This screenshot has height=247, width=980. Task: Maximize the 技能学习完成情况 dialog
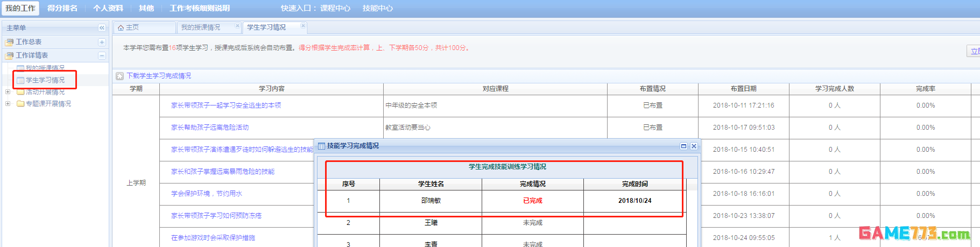(x=683, y=146)
